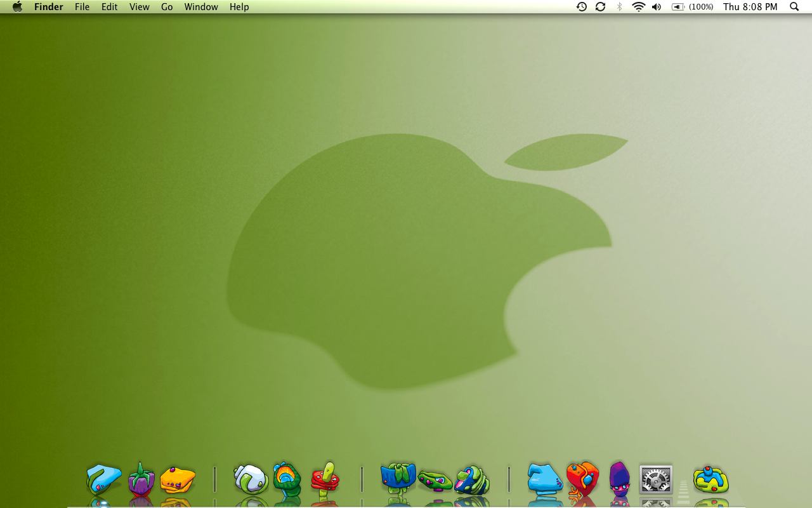The height and width of the screenshot is (508, 812).
Task: Open the Window menu
Action: coord(201,7)
